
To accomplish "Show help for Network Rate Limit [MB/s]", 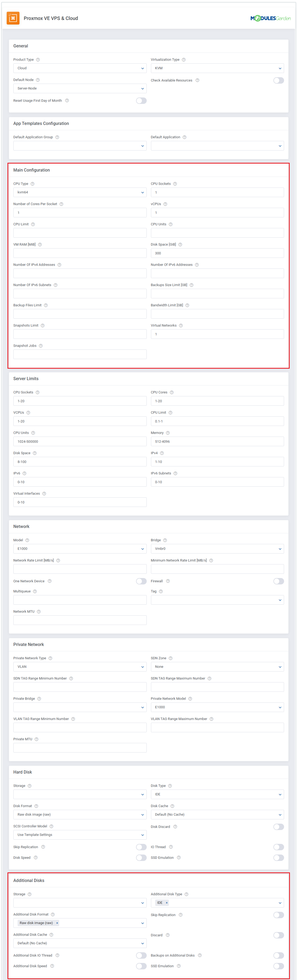I will tap(58, 560).
